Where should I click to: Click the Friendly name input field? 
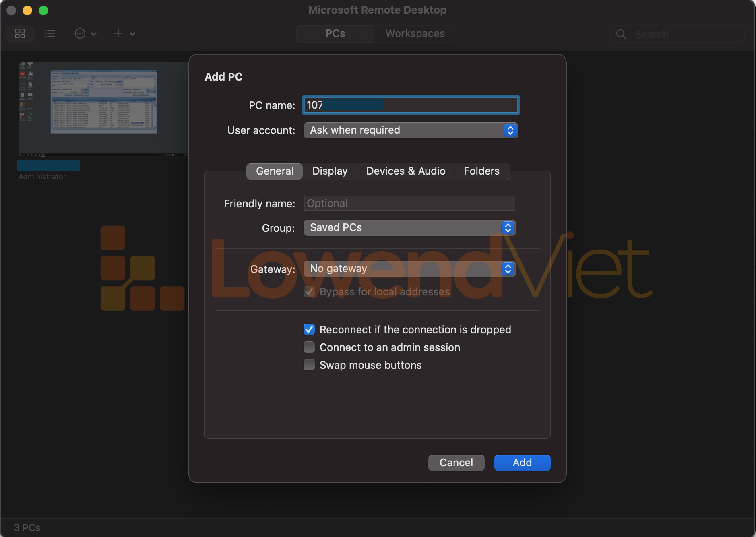409,203
